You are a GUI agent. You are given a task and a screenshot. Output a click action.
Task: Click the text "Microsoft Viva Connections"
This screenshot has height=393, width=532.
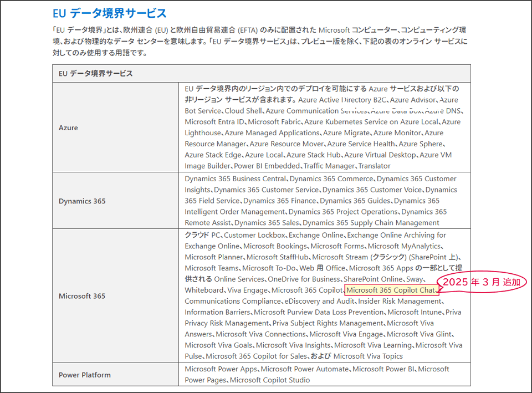(261, 334)
